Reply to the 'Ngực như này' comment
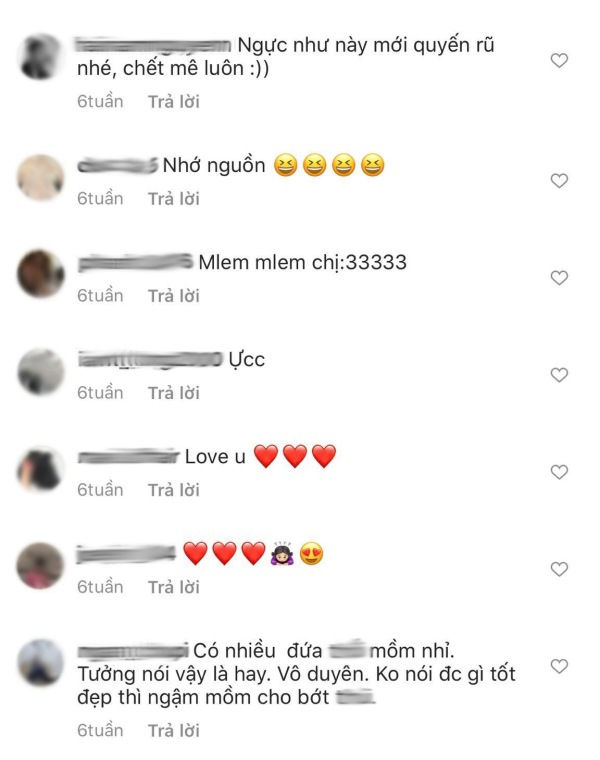The height and width of the screenshot is (760, 600). [174, 102]
